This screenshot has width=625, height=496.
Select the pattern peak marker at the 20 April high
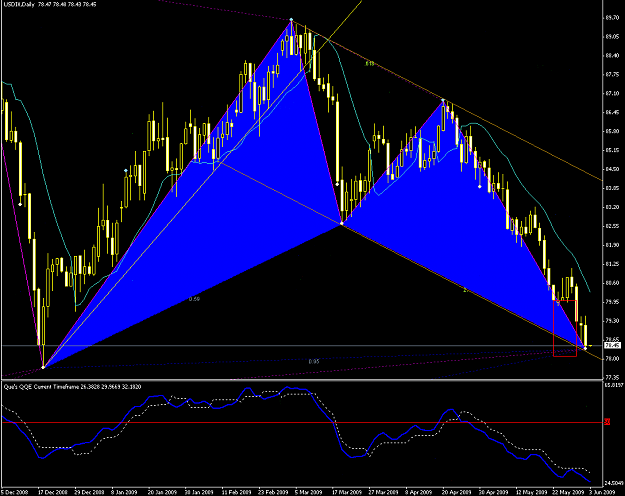coord(443,100)
